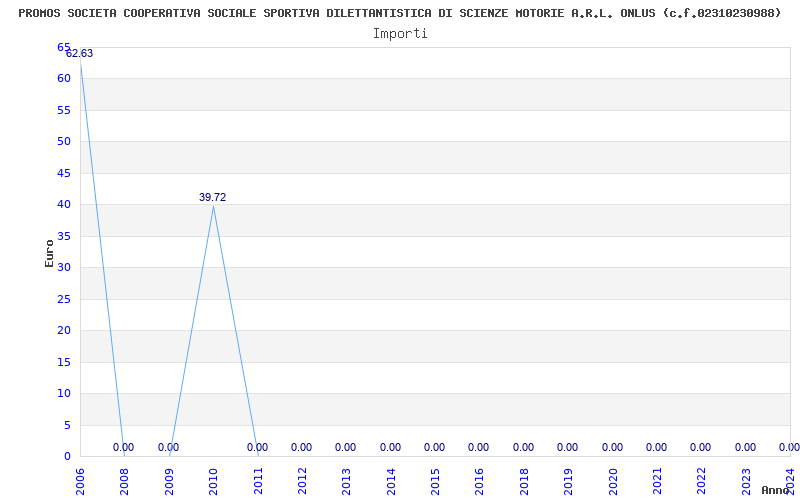Click the 0.00 value label above 2012

click(302, 447)
